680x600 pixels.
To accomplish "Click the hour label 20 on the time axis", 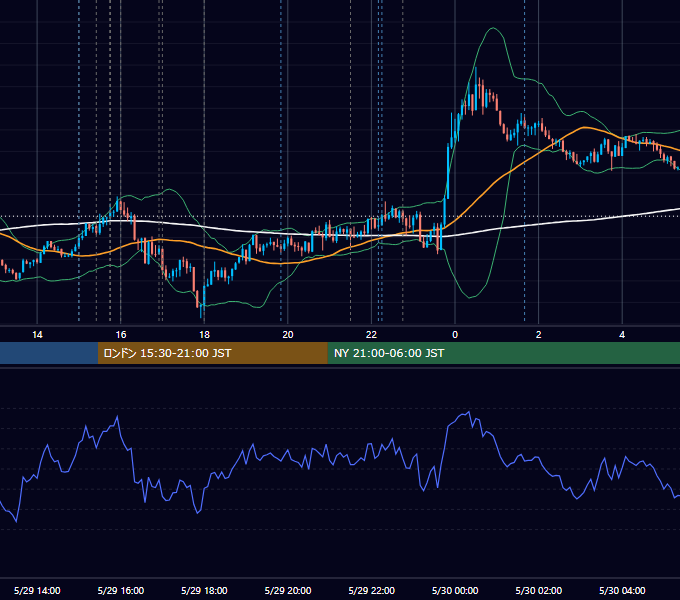I will tap(288, 335).
